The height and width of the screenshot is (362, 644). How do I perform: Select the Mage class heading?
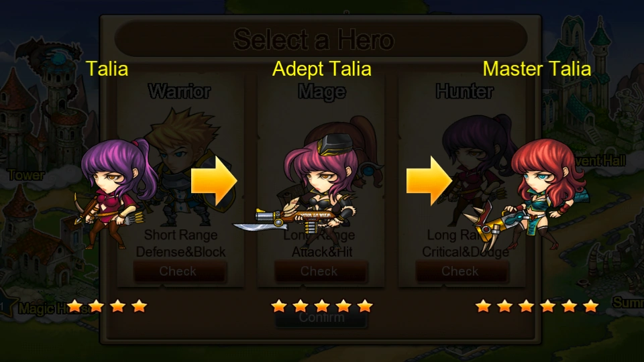coord(321,92)
